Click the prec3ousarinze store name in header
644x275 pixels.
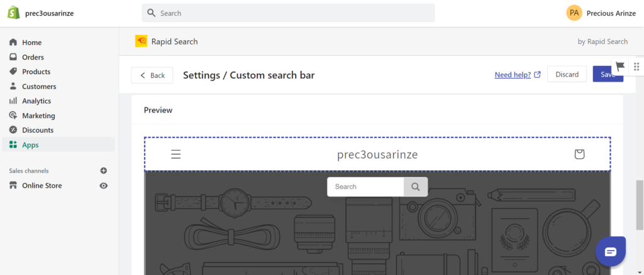[49, 13]
